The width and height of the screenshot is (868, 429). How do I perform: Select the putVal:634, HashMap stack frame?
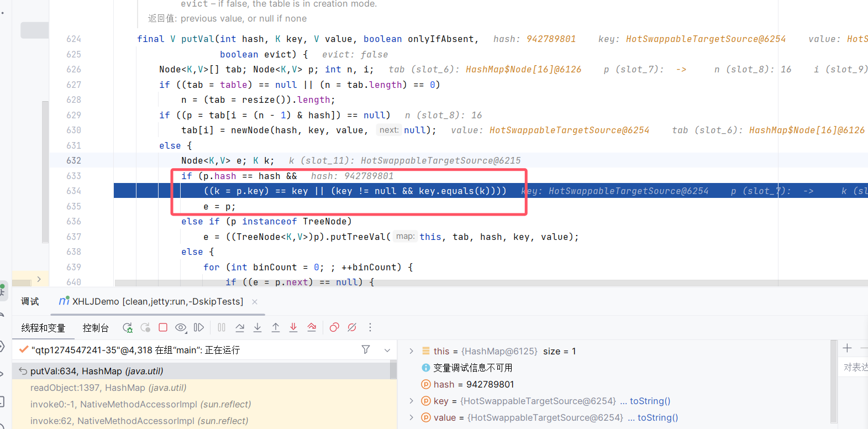click(201, 371)
